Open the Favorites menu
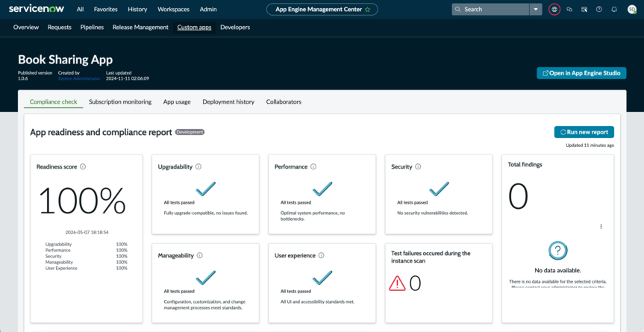Viewport: 644px width, 332px height. pos(105,10)
